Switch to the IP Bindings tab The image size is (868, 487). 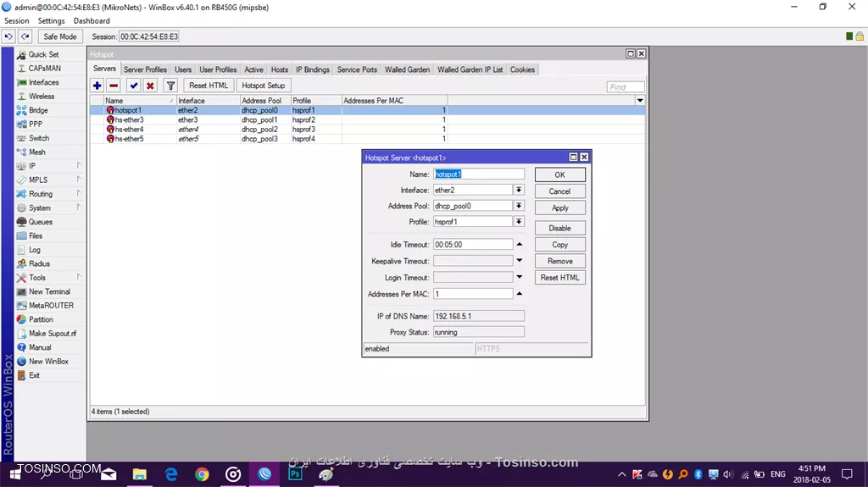(x=313, y=69)
